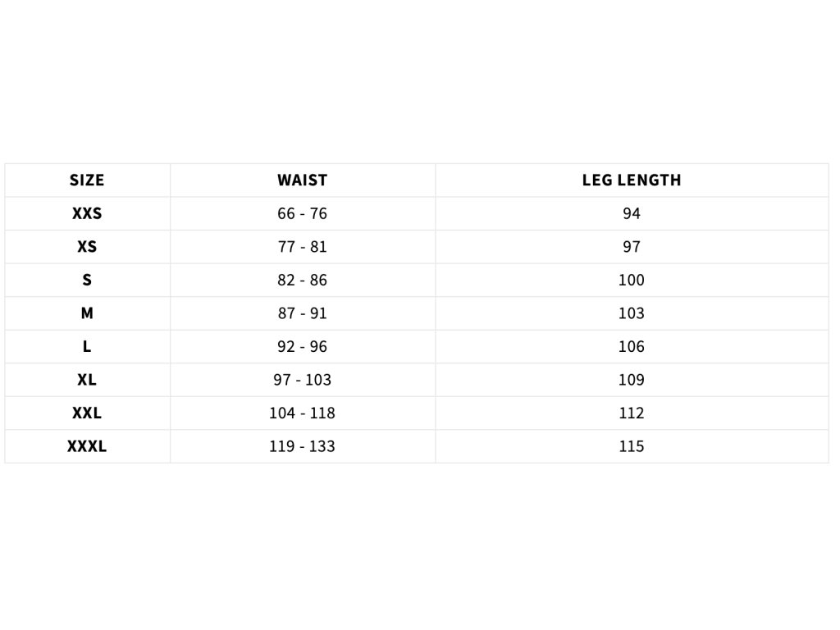
Task: Click the XXXL size label
Action: (87, 446)
